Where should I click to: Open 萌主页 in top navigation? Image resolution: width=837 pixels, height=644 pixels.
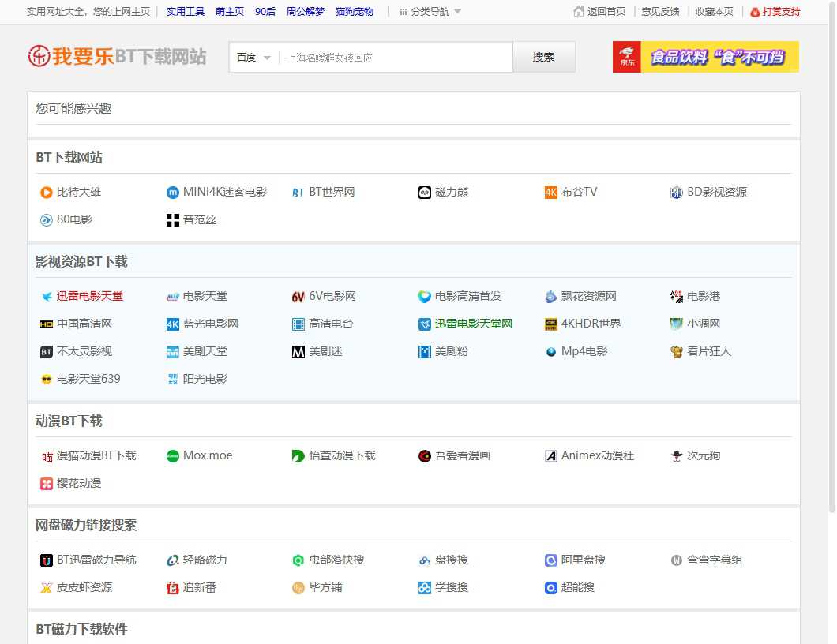(230, 12)
